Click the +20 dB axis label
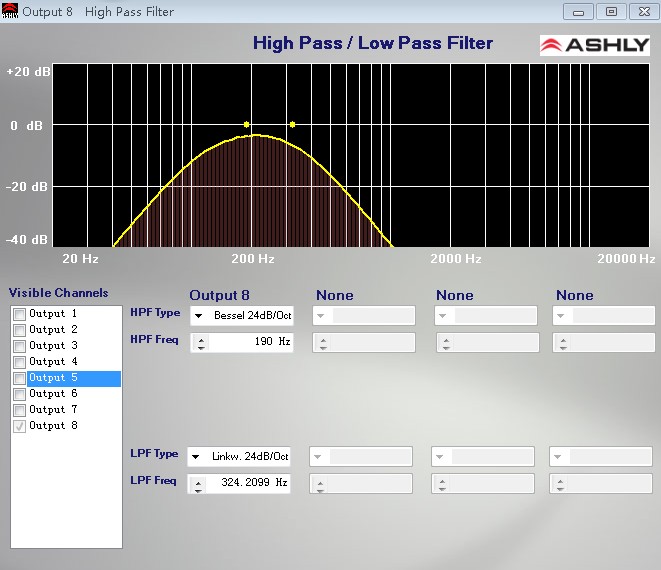661x570 pixels. pyautogui.click(x=29, y=71)
